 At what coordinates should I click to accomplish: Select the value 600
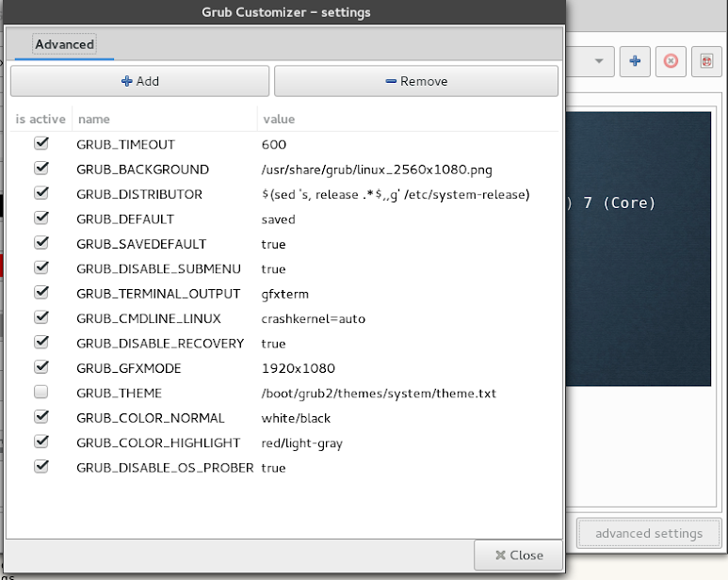click(273, 145)
